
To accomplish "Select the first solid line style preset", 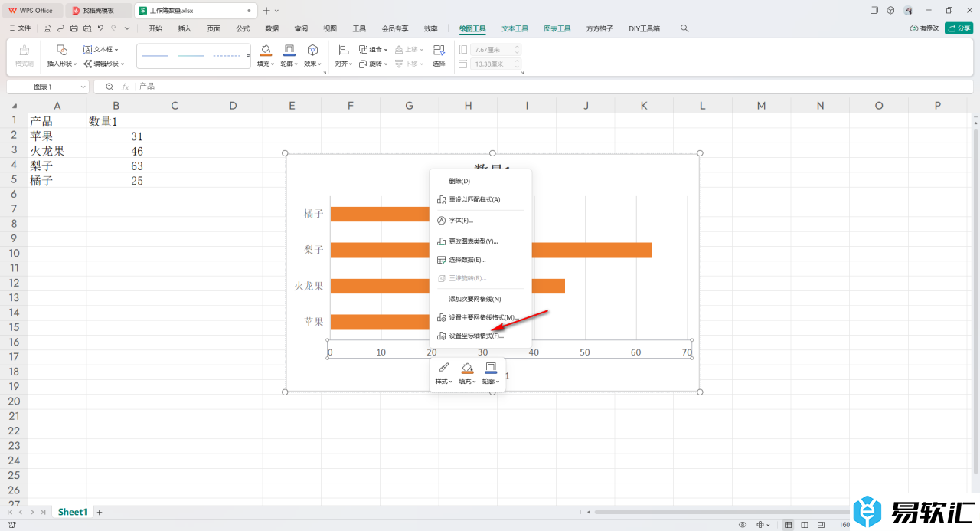I will point(155,56).
